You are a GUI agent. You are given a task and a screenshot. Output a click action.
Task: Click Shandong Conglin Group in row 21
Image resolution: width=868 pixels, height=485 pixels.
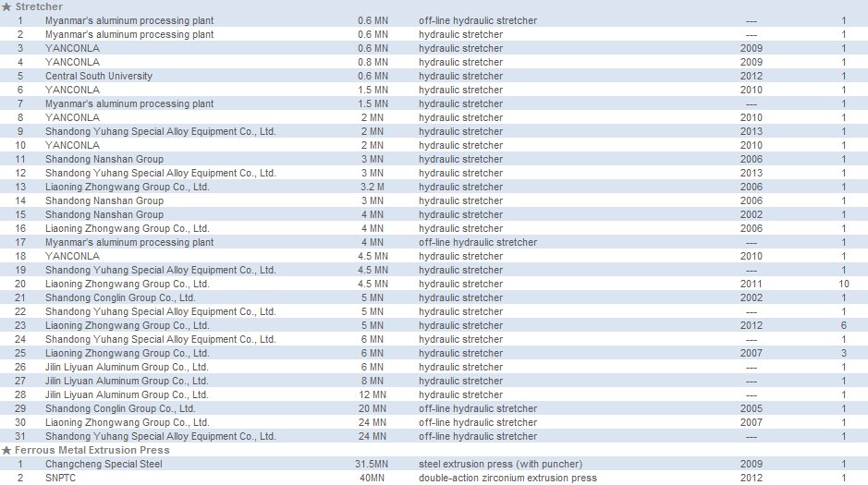pos(120,297)
